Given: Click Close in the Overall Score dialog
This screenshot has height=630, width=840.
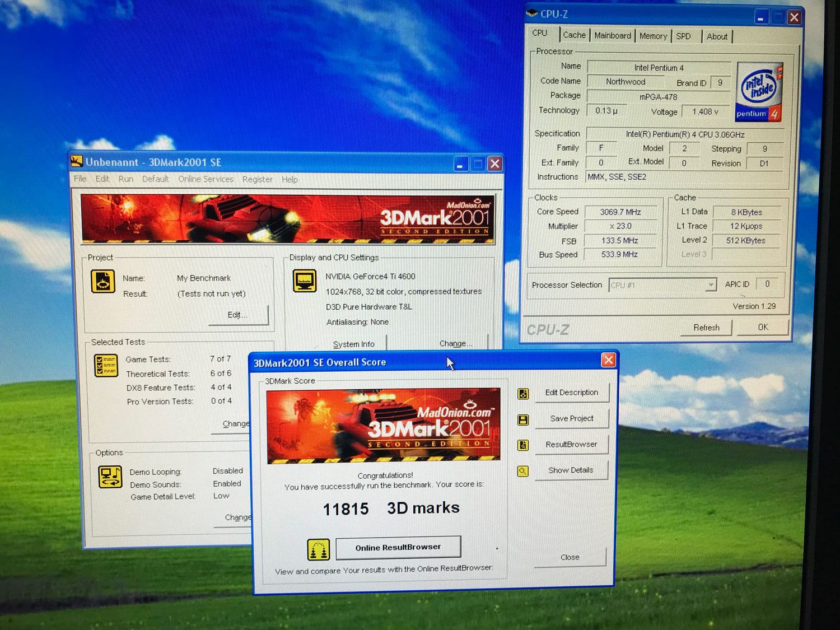Looking at the screenshot, I should point(570,557).
